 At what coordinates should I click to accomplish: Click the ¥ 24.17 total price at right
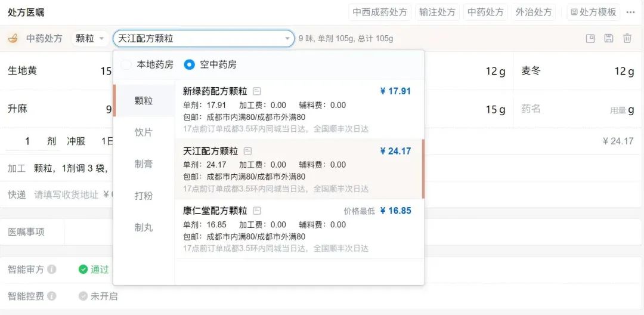pos(618,141)
